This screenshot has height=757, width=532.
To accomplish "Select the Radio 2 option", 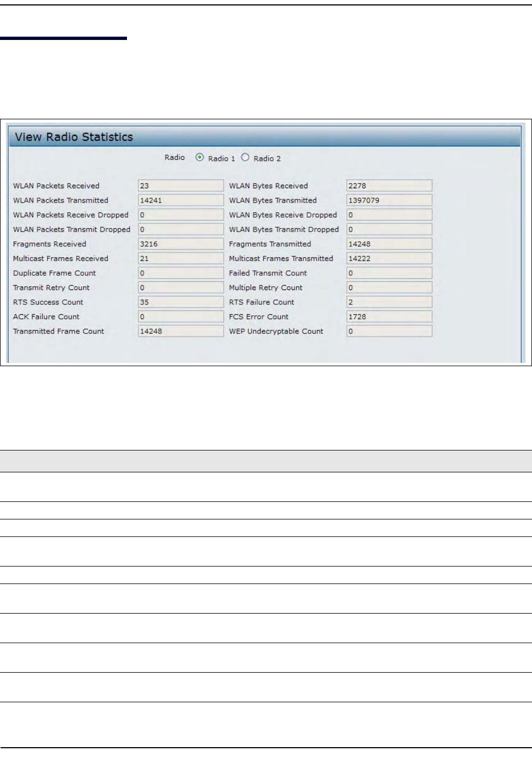I will point(245,158).
